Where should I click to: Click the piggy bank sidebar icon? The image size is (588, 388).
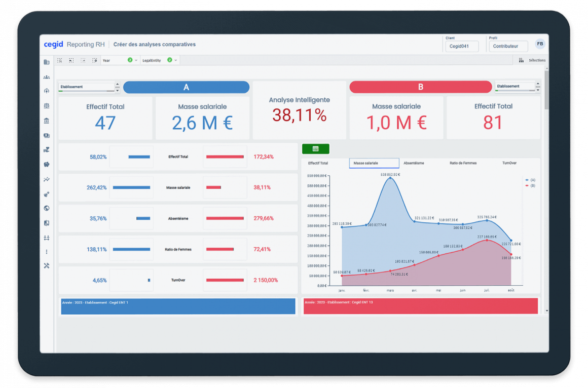click(47, 165)
